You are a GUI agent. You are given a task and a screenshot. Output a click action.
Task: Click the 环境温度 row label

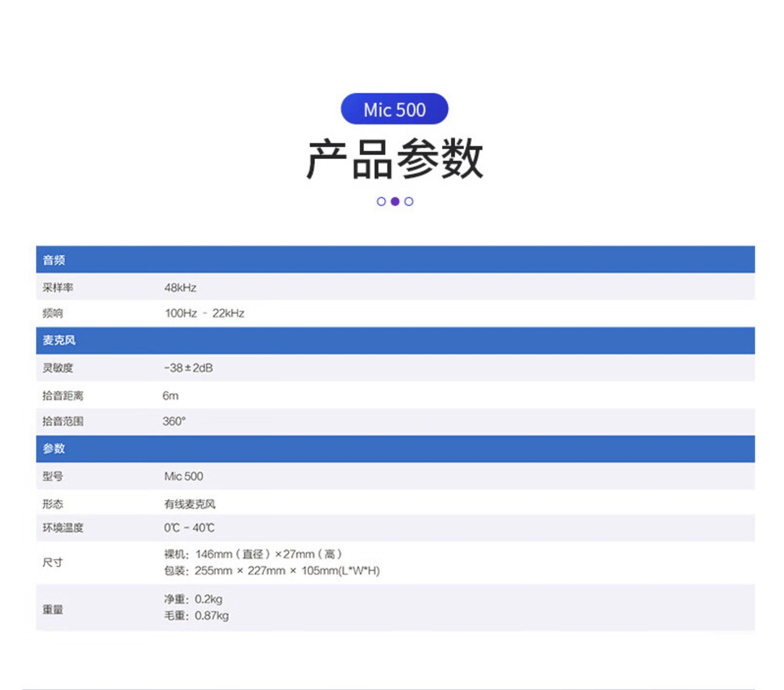point(63,527)
